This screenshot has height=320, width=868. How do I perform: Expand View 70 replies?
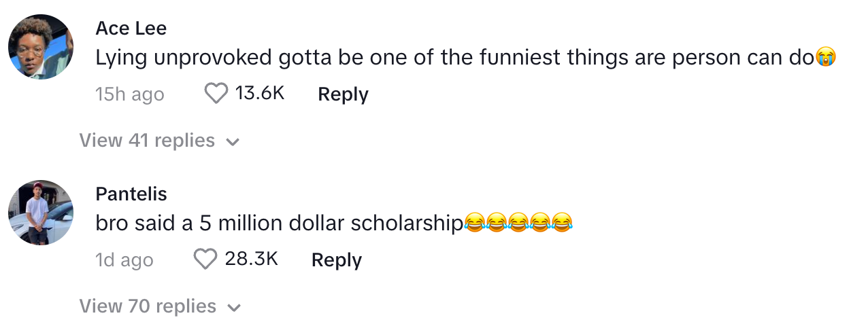[x=160, y=306]
